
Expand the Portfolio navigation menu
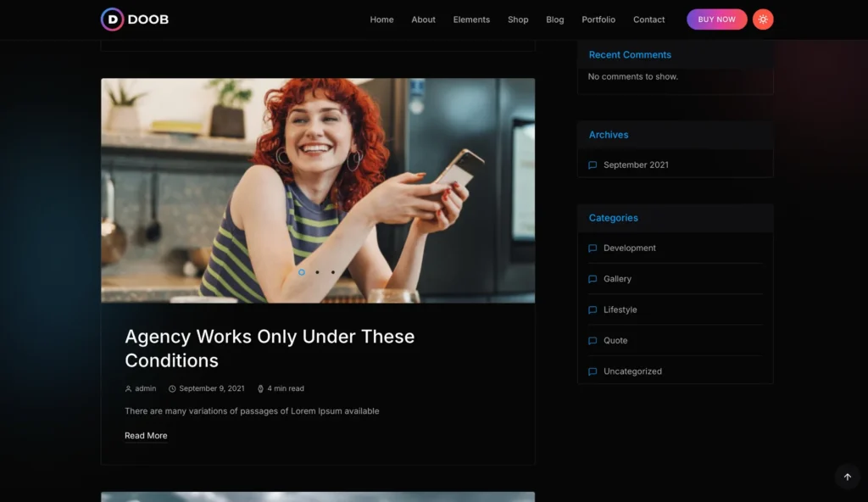coord(598,20)
